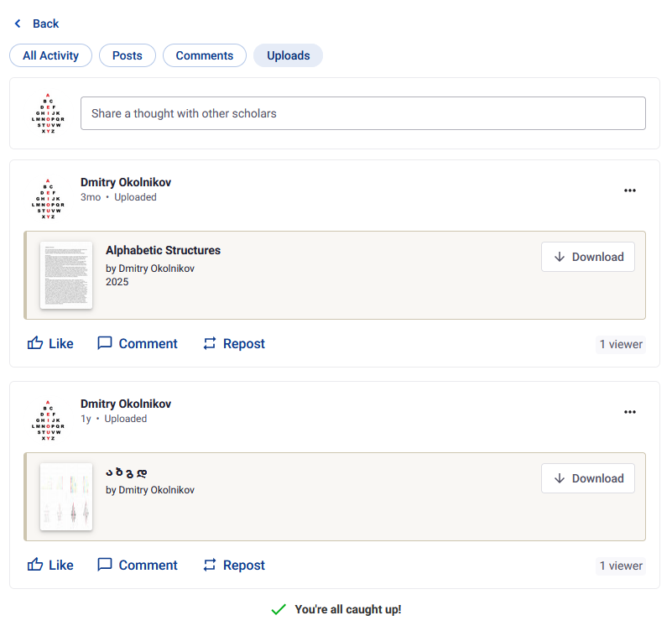
Task: Click the Back chevron arrow icon
Action: (x=18, y=23)
